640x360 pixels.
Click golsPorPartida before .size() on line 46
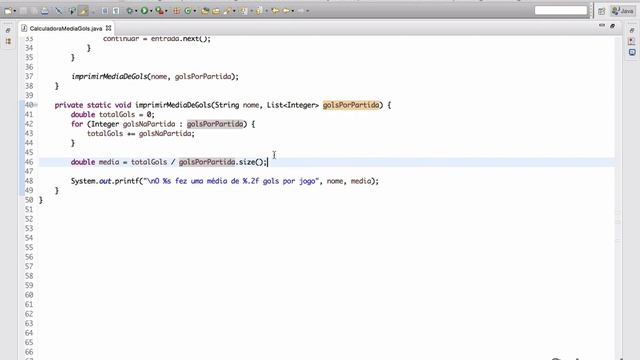[207, 162]
